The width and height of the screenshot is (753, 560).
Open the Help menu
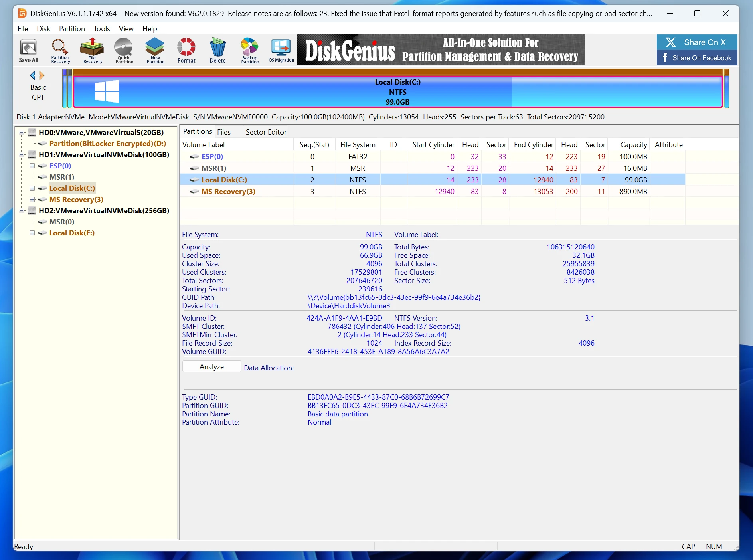[x=150, y=28]
